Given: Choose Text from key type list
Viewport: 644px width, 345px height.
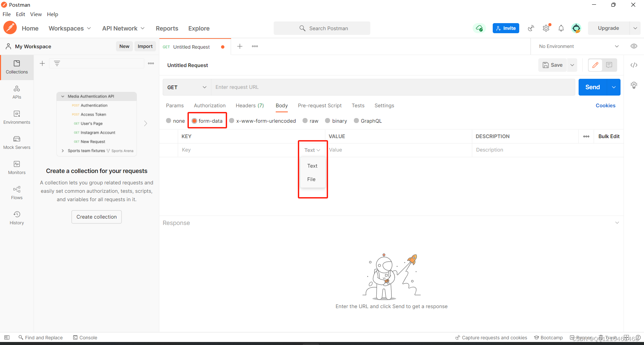Looking at the screenshot, I should tap(312, 166).
